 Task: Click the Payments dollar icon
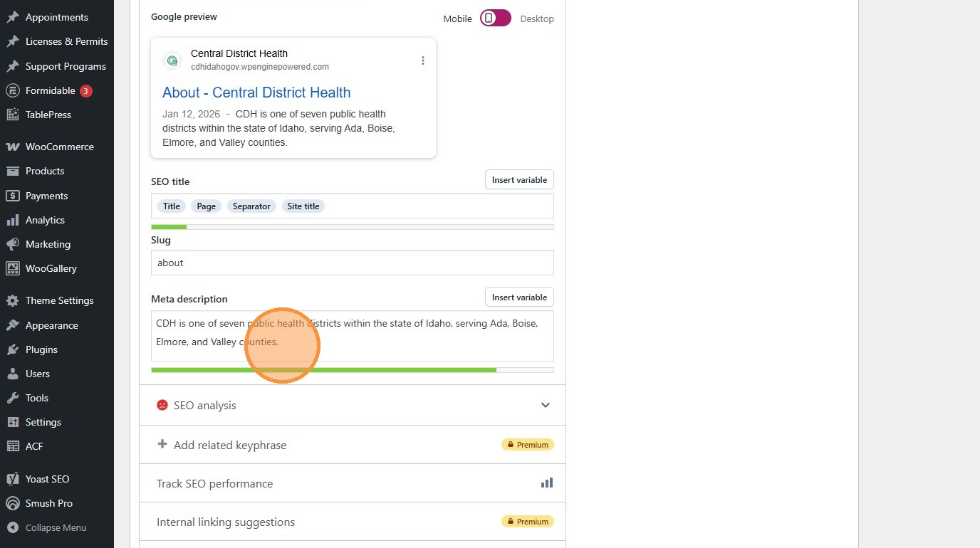click(x=12, y=196)
